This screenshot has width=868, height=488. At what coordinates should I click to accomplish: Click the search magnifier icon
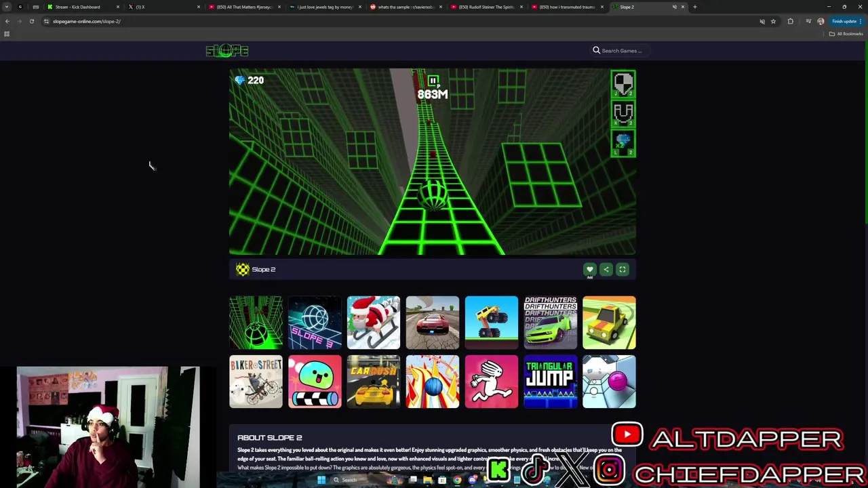pyautogui.click(x=596, y=50)
